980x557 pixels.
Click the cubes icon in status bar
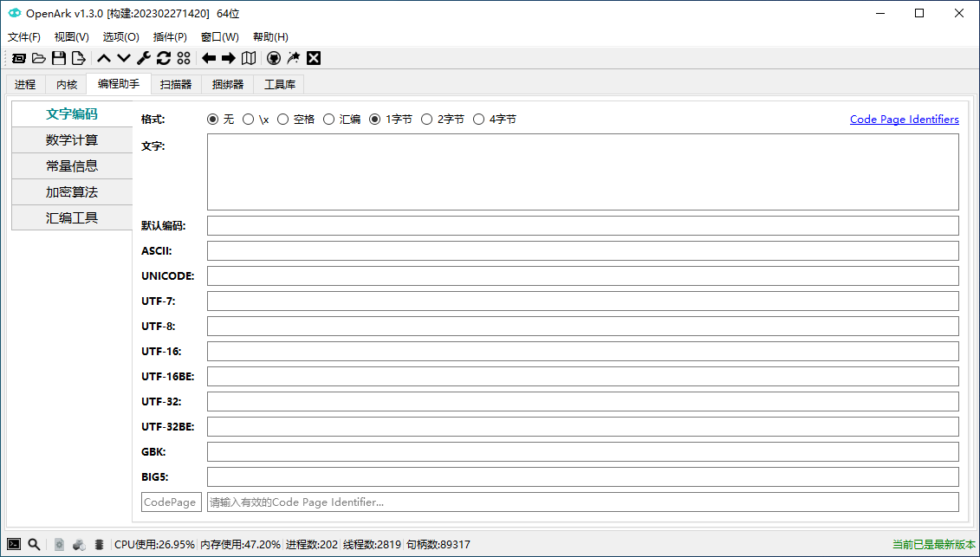(x=80, y=545)
